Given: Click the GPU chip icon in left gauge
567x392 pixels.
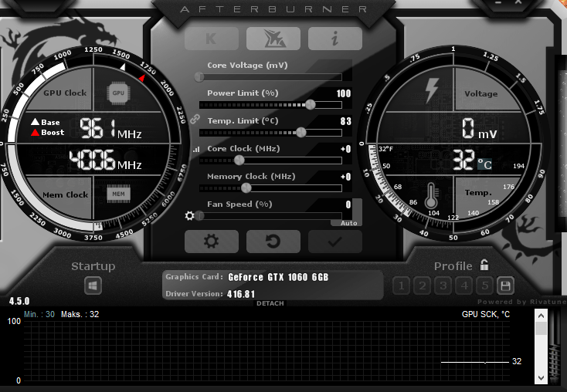Looking at the screenshot, I should (x=118, y=93).
